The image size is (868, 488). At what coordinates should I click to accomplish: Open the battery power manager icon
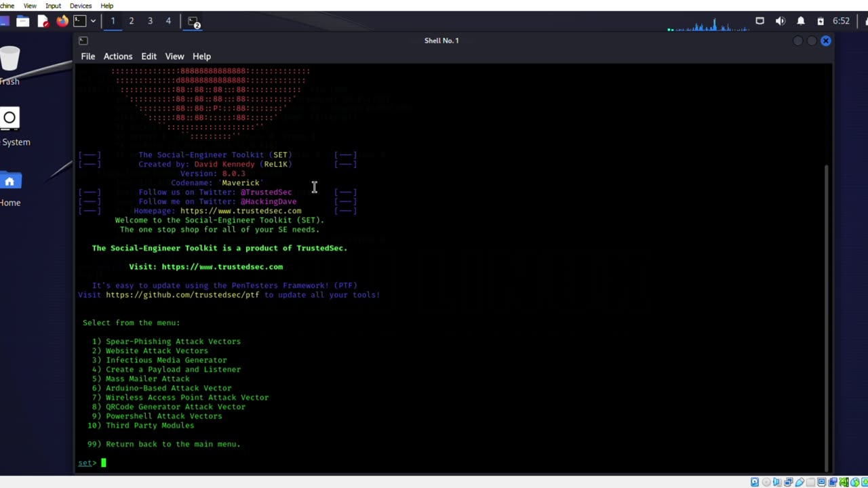click(x=821, y=21)
